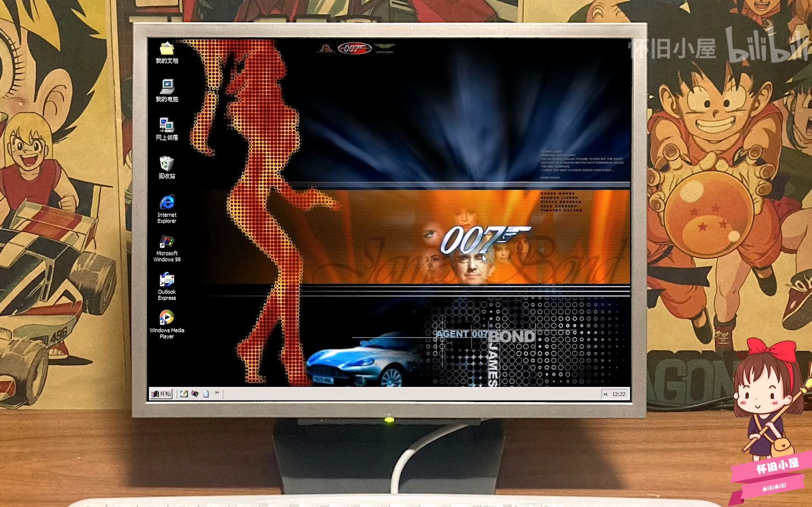Viewport: 812px width, 507px height.
Task: Click the third quick launch page icon
Action: pos(206,394)
